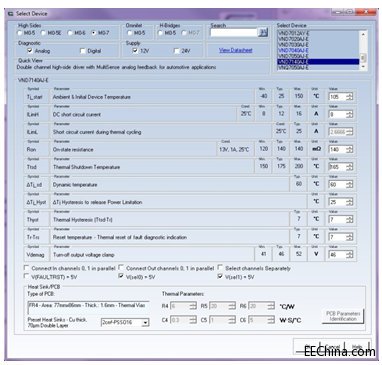382x365 pixels.
Task: Click the device list scrollbar up arrow
Action: pos(363,34)
